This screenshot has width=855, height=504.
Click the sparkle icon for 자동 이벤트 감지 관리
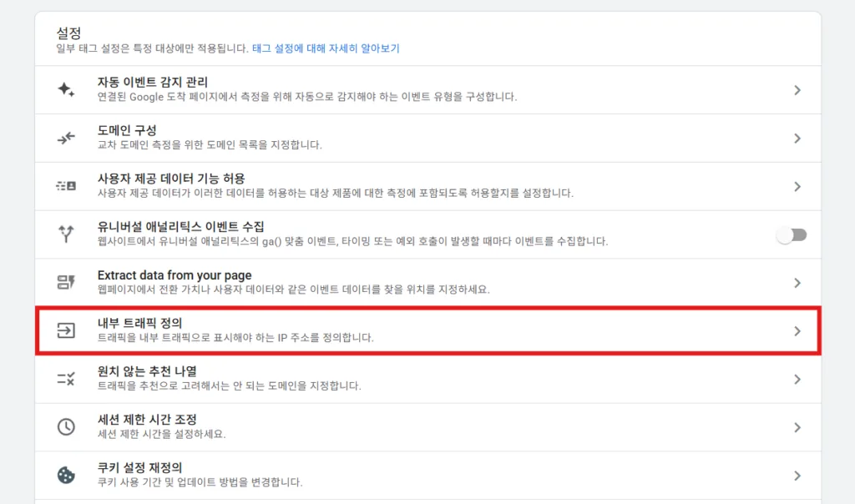point(66,89)
